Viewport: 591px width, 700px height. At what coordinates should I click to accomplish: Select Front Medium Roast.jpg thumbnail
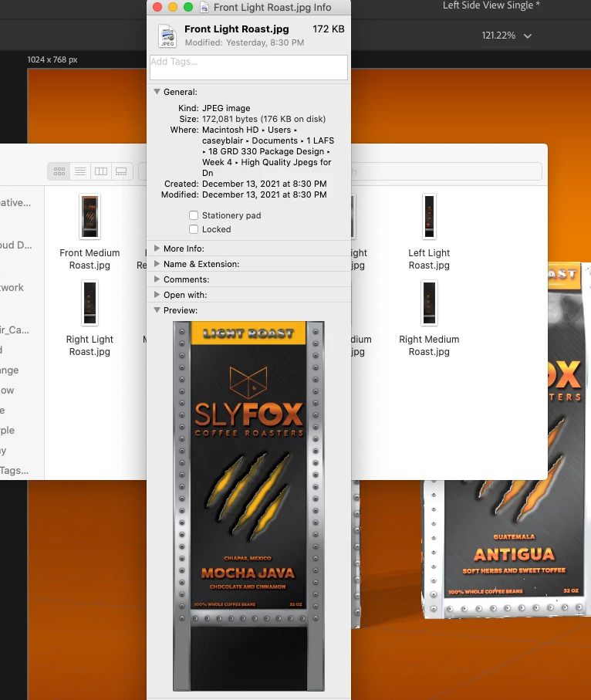[x=89, y=217]
